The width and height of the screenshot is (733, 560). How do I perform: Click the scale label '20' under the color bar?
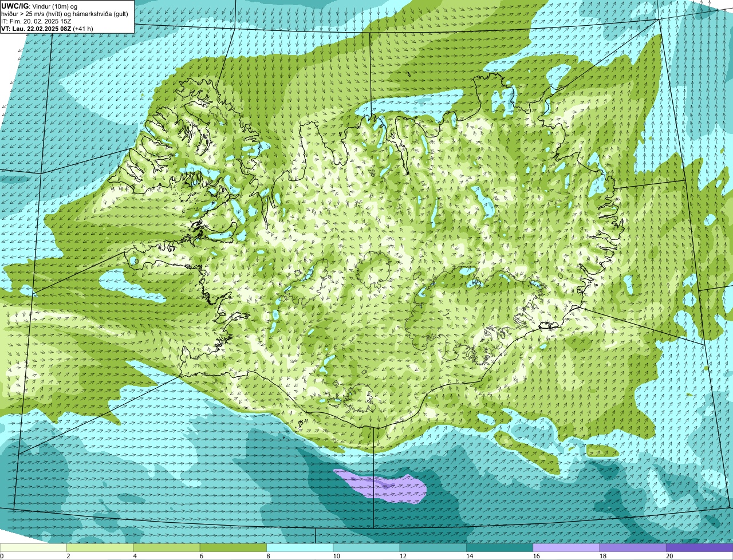(669, 556)
